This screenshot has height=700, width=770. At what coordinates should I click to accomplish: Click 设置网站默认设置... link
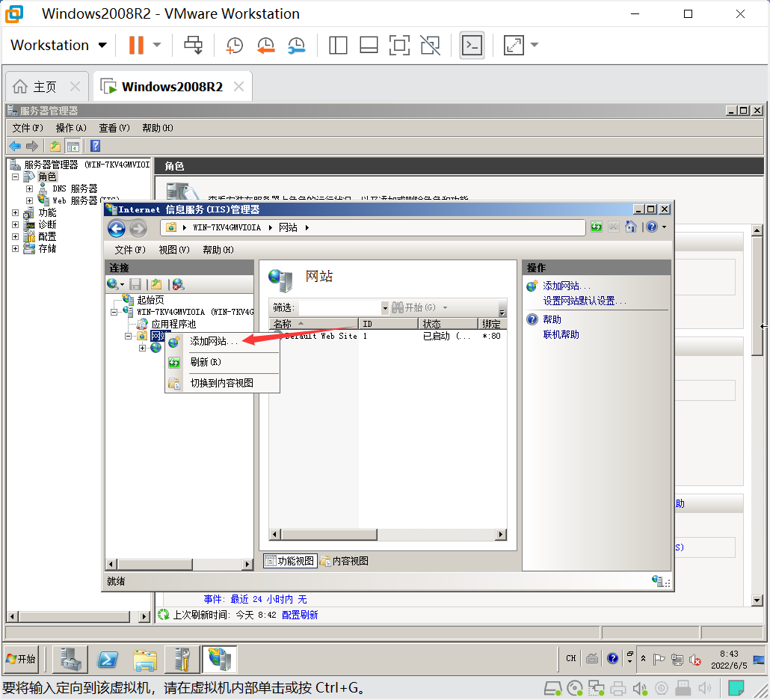pos(585,301)
